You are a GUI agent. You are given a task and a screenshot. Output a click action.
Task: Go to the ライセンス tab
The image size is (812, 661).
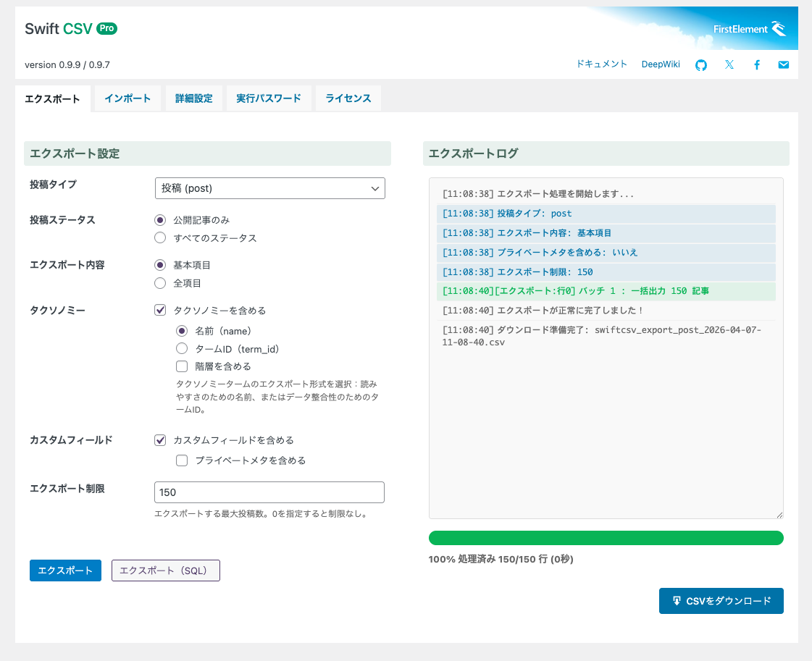[348, 98]
